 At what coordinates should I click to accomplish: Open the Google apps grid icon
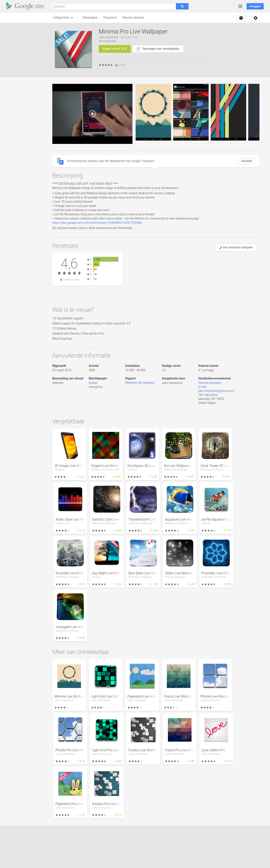240,6
